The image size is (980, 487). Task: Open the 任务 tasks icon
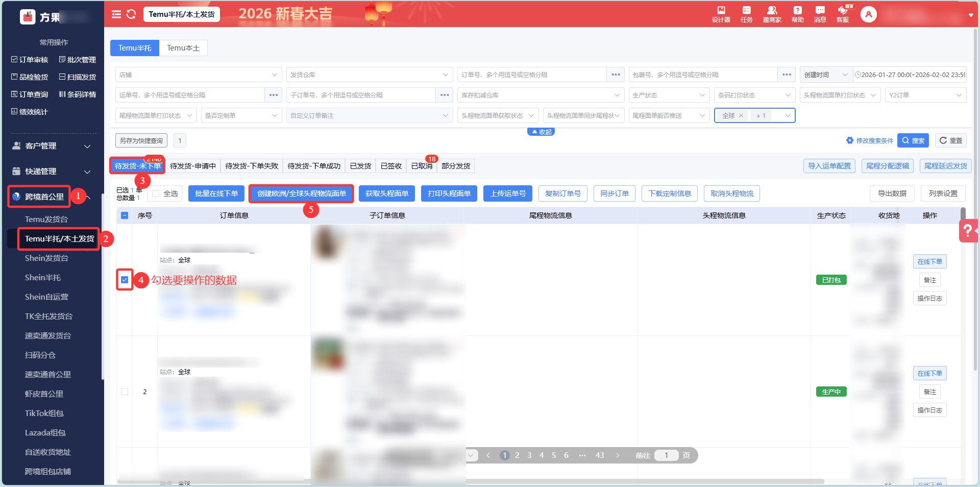click(746, 14)
